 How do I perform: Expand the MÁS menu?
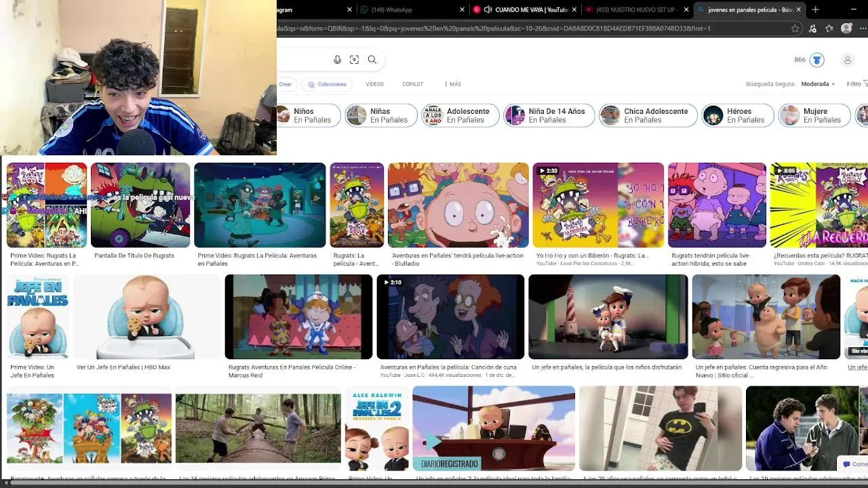pyautogui.click(x=452, y=84)
